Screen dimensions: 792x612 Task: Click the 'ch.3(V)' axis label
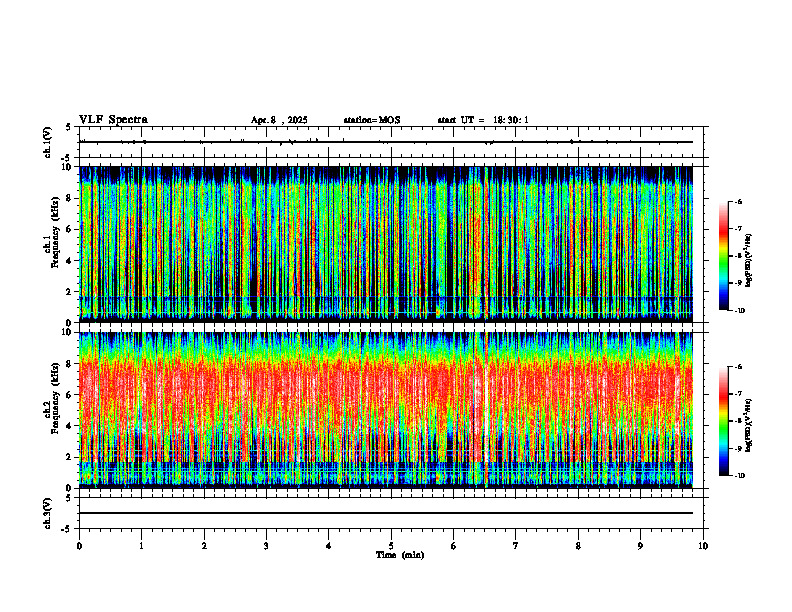(x=48, y=513)
